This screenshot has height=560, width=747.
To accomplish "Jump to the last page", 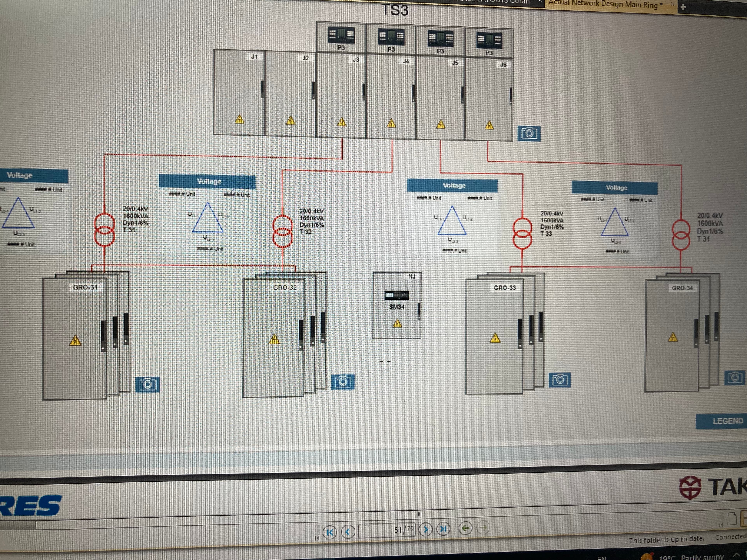I will click(443, 529).
